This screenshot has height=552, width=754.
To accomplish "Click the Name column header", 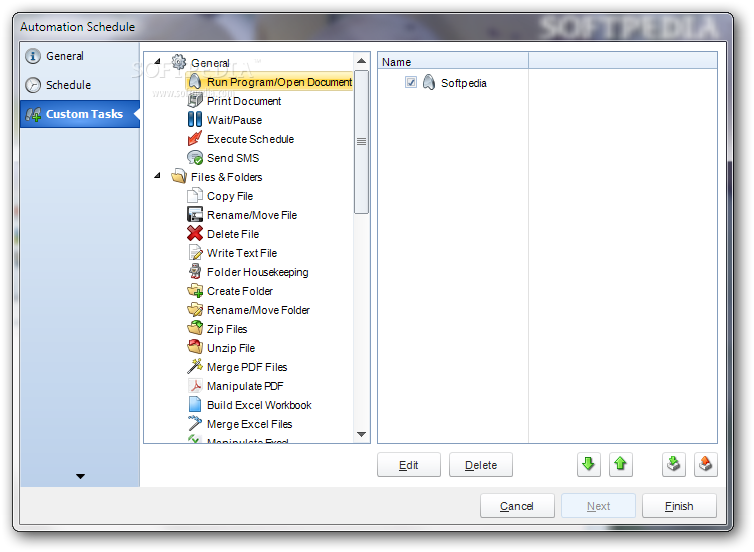I will coord(453,62).
